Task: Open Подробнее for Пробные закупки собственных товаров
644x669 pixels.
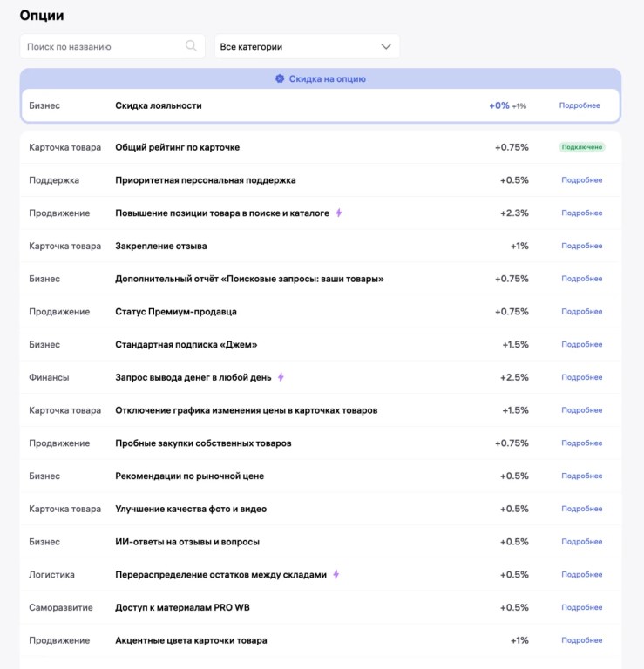Action: pos(581,443)
